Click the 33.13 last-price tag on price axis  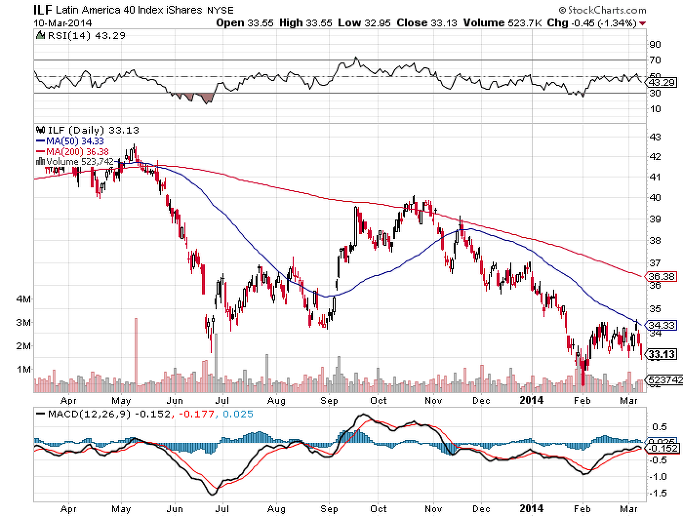(x=661, y=354)
